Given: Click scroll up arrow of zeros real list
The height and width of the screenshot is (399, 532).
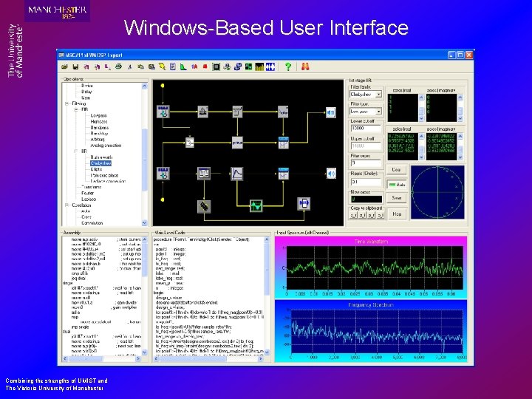Looking at the screenshot, I should pos(421,98).
